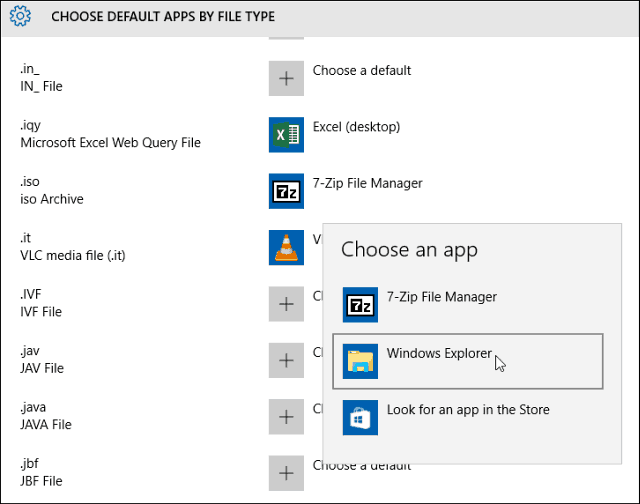Click 7-Zip icon in Choose an app popup

[360, 304]
